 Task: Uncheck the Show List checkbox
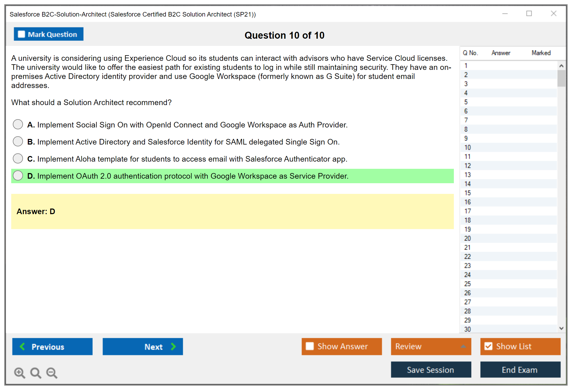[488, 346]
